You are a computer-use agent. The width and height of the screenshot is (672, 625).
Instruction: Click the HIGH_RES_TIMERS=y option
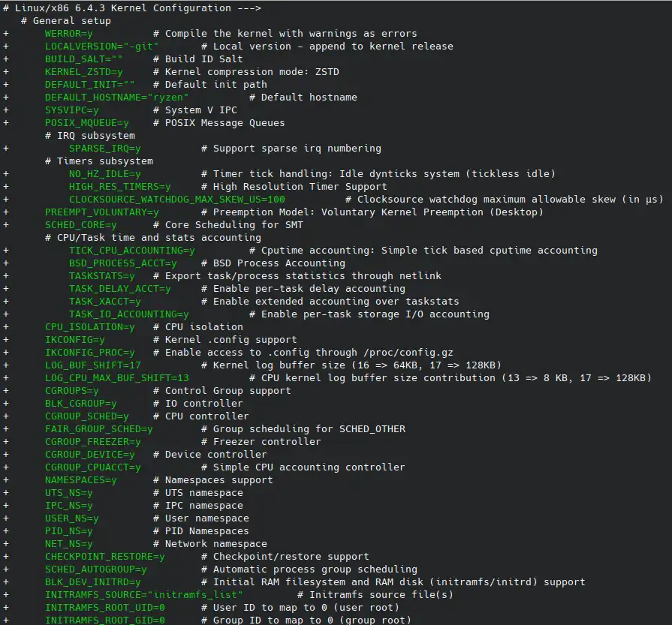[x=119, y=187]
